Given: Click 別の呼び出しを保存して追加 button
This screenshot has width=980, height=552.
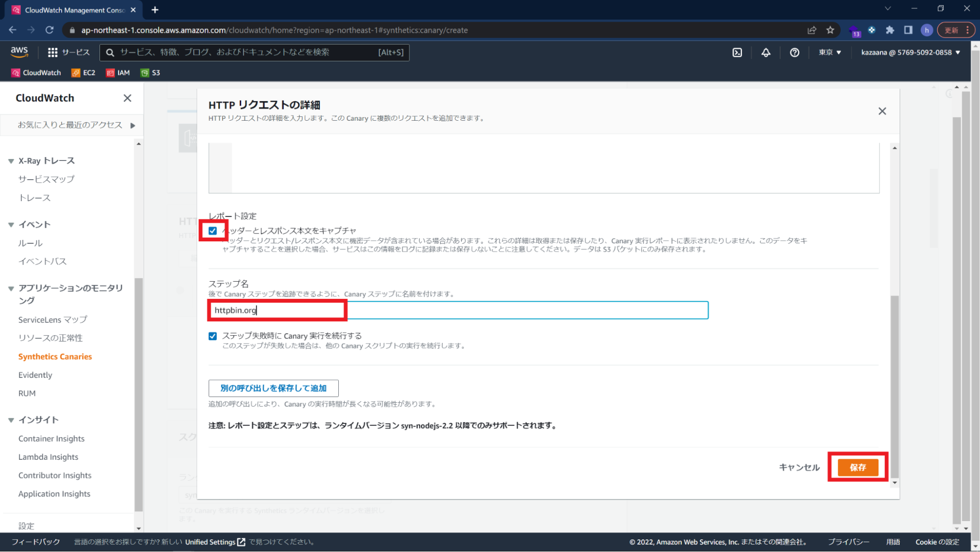Looking at the screenshot, I should [x=273, y=388].
